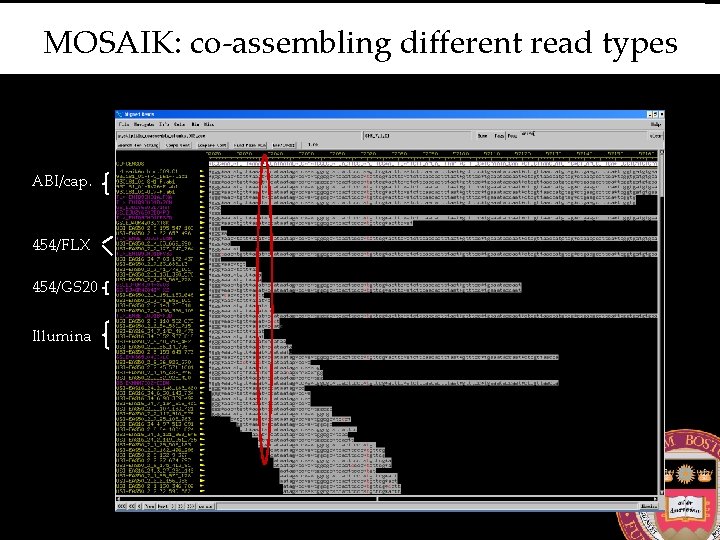
Task: Jump far left with the <<< button
Action: click(x=122, y=506)
